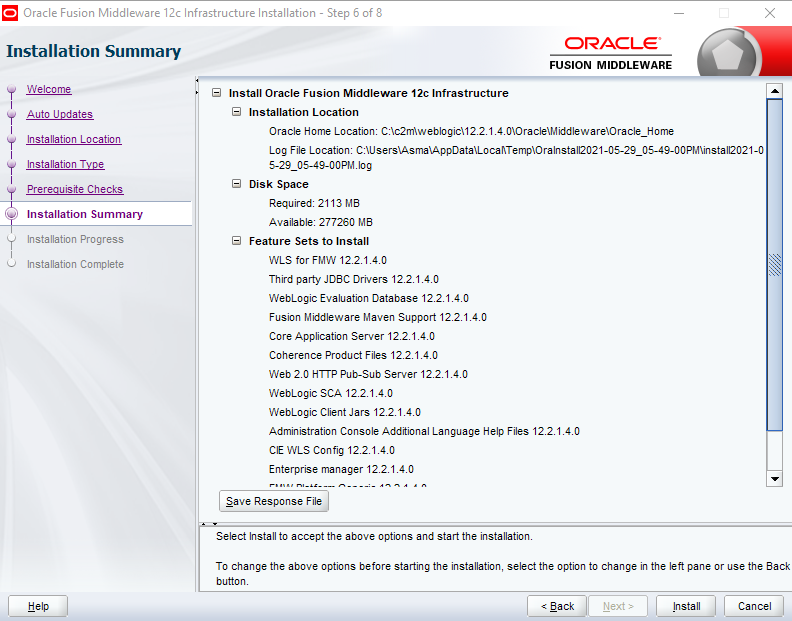Select Fusion Middleware Maven Support row
Screen dimensions: 792x621
click(x=378, y=317)
